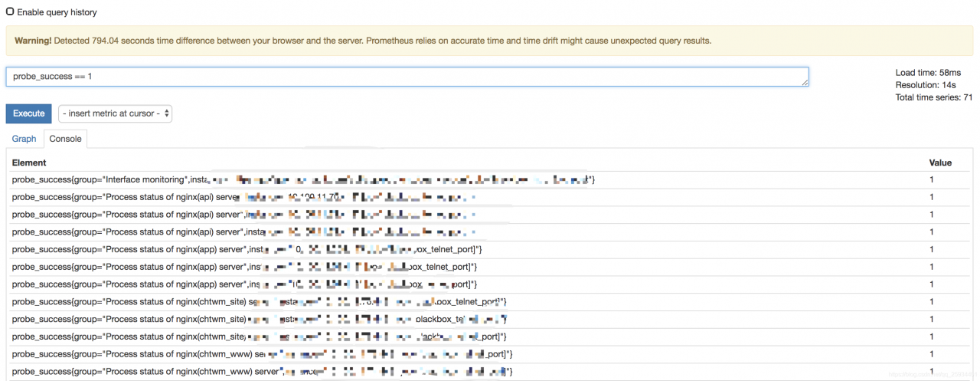980x381 pixels.
Task: Click the last nginx(chtwm_www) server row
Action: (x=489, y=371)
